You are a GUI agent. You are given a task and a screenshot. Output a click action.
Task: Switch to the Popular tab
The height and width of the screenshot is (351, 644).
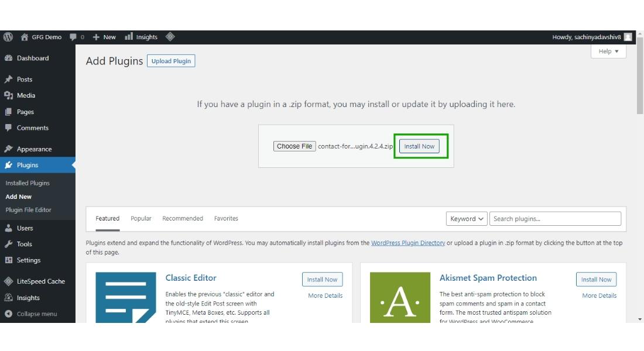click(141, 218)
